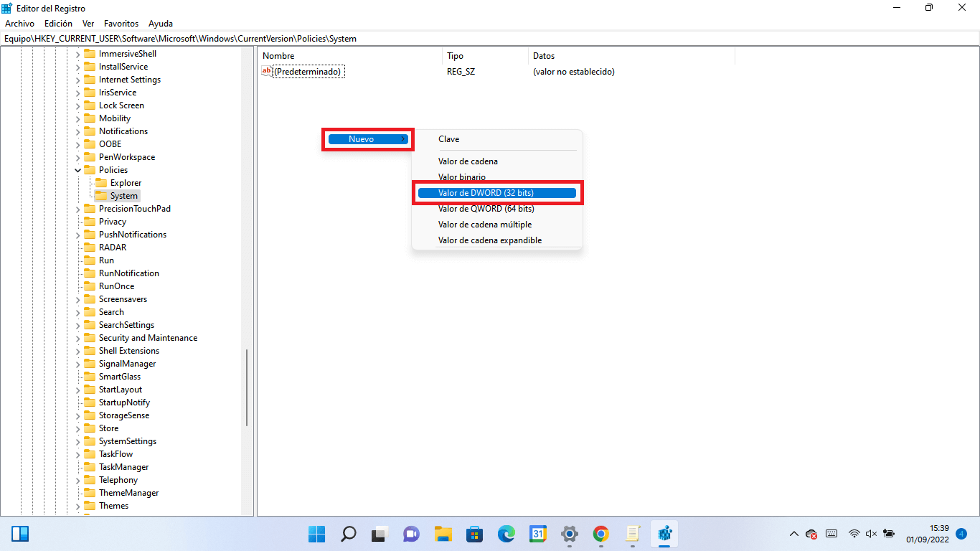Open the Ver menu
This screenshot has height=551, width=980.
tap(88, 24)
